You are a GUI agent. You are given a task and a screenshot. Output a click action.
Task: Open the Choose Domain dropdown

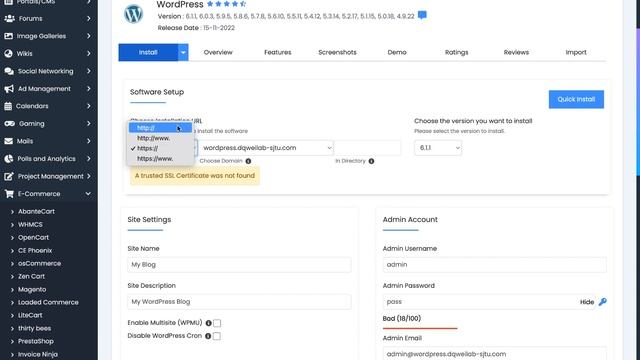[267, 148]
